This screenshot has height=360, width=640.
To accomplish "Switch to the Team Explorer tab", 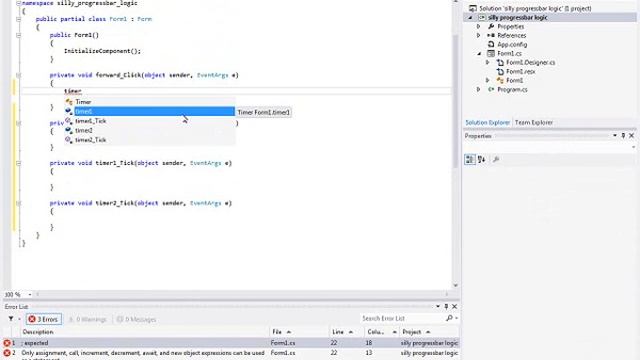I will [x=533, y=122].
